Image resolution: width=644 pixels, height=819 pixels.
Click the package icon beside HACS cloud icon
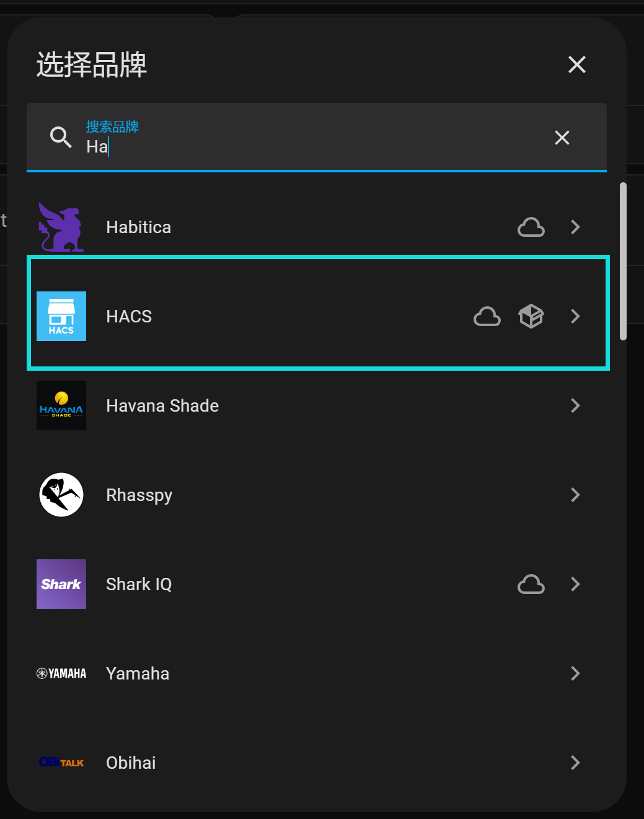tap(531, 316)
